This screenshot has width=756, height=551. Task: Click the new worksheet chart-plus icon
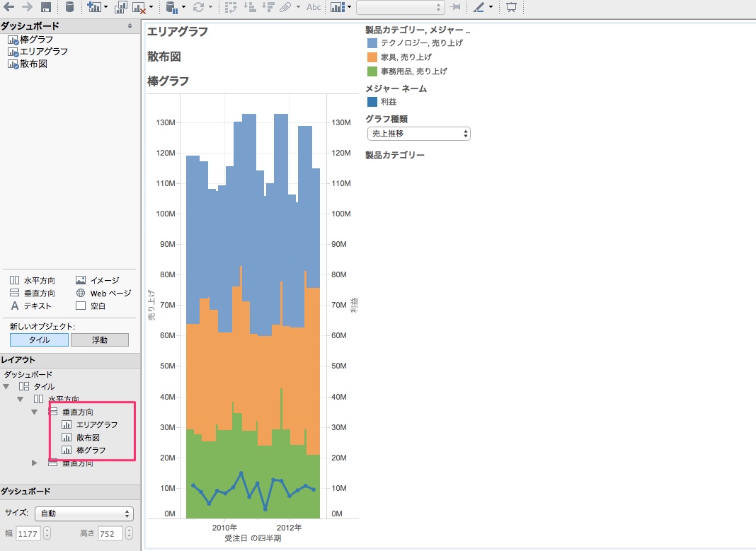point(94,7)
